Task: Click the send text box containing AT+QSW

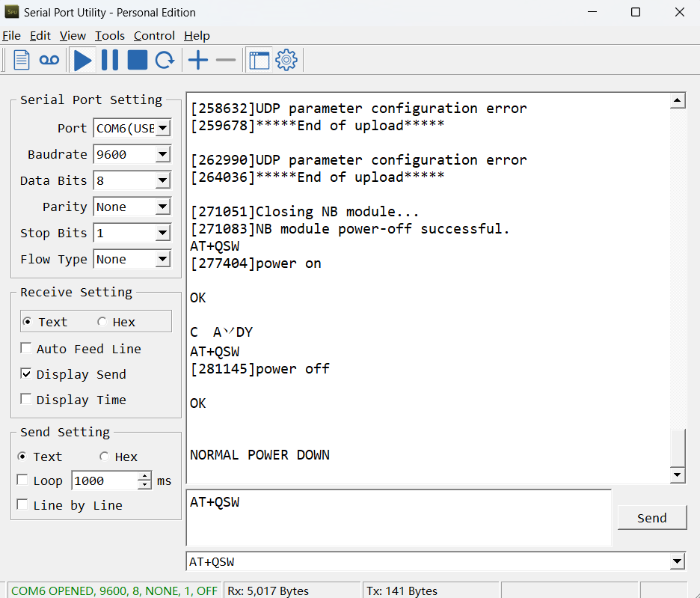Action: (399, 518)
